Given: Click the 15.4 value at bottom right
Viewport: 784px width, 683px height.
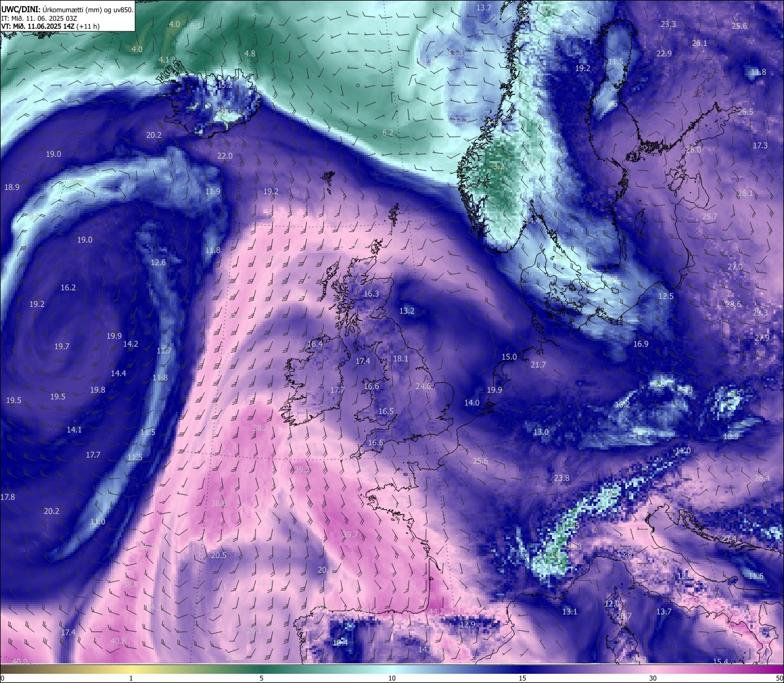Looking at the screenshot, I should 721,662.
